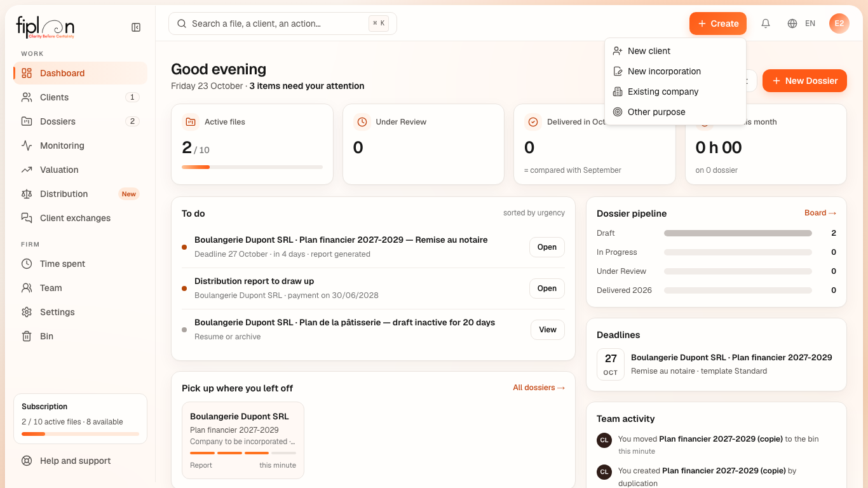868x488 pixels.
Task: Click the Draft pipeline row bar
Action: tap(738, 233)
